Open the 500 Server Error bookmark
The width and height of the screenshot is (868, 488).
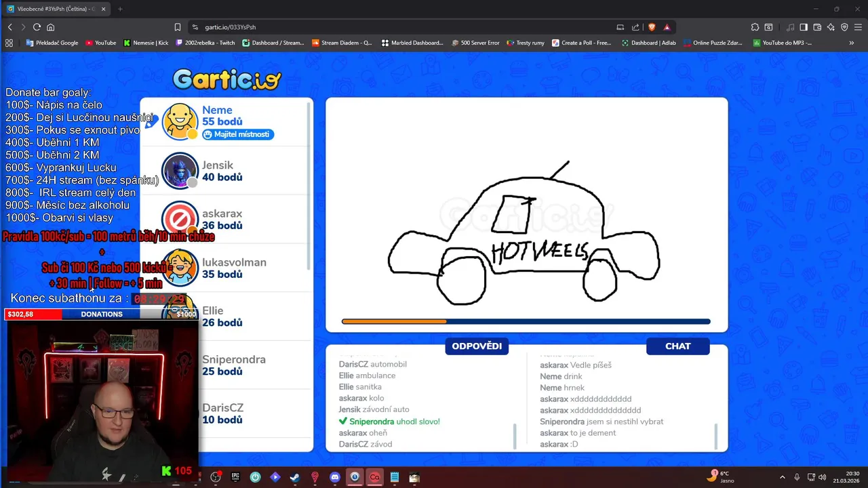pyautogui.click(x=475, y=43)
